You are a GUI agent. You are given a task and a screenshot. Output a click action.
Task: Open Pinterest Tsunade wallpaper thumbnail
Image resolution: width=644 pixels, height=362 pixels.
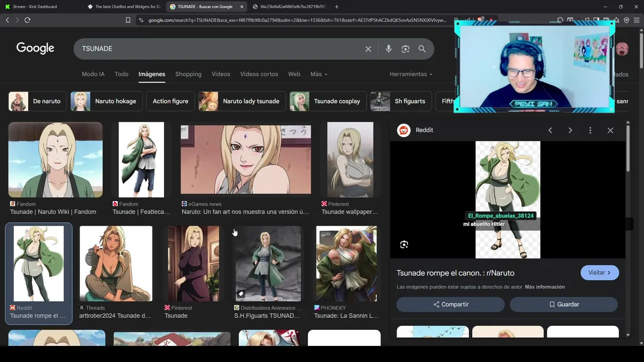[350, 160]
